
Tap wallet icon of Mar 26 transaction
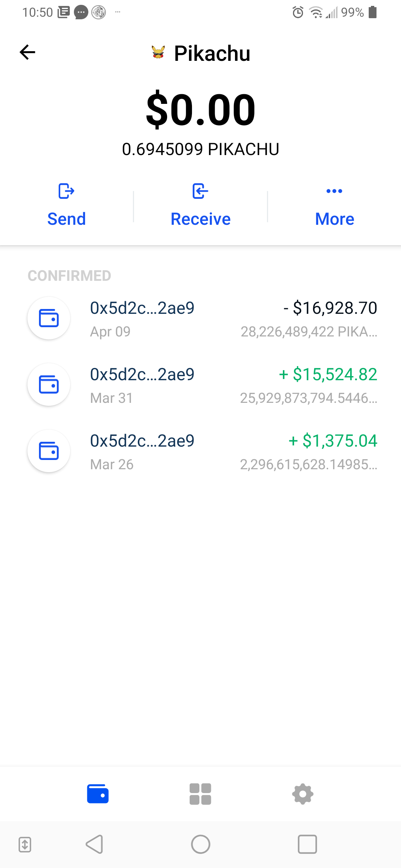click(x=49, y=451)
